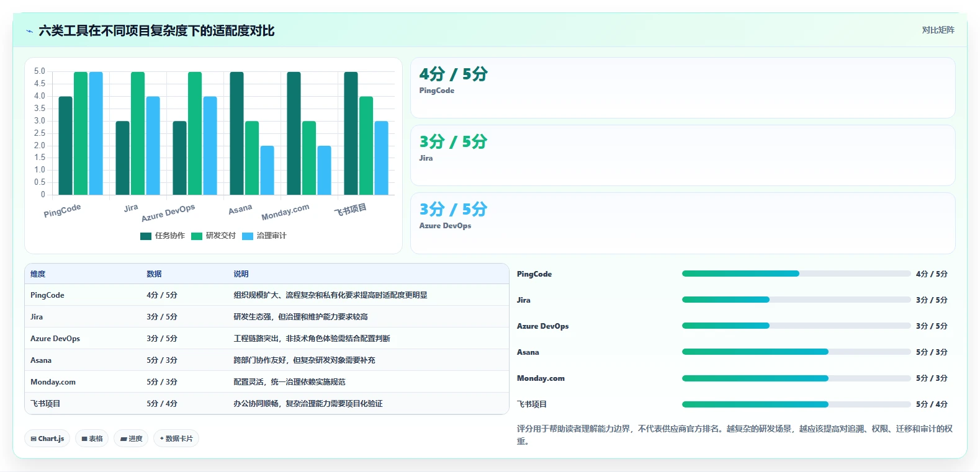The height and width of the screenshot is (472, 980).
Task: Toggle the 治理审计 legend item in the chart
Action: coord(264,236)
